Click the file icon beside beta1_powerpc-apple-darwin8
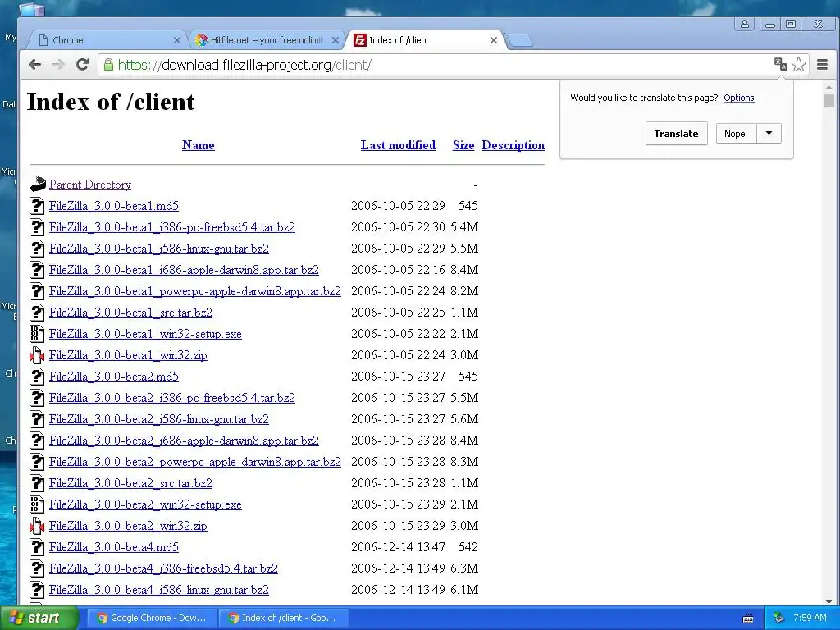This screenshot has width=840, height=630. point(36,291)
